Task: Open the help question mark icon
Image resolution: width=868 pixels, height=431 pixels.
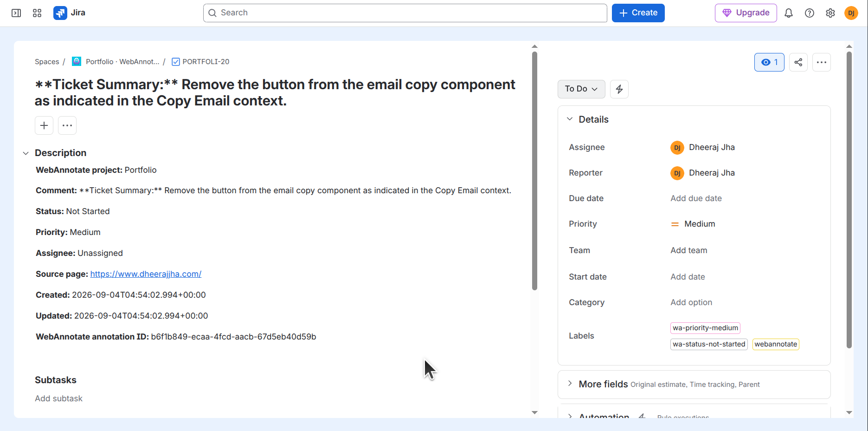Action: point(810,13)
